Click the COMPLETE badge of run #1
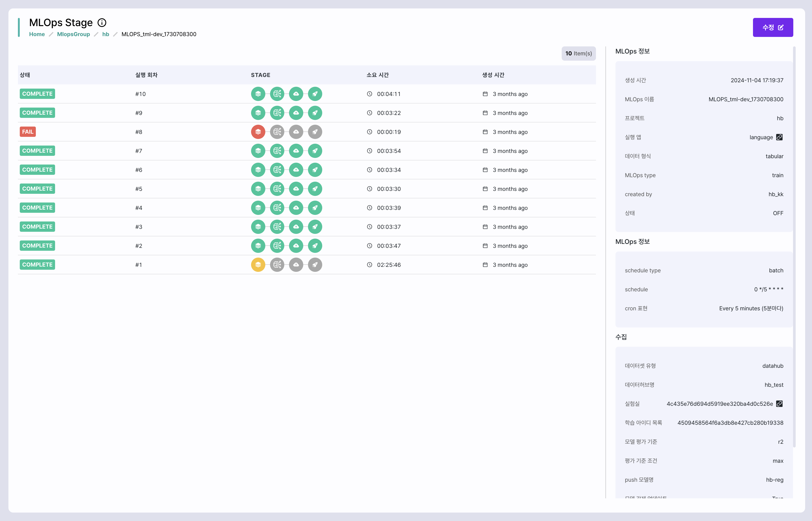The image size is (812, 521). click(x=37, y=264)
